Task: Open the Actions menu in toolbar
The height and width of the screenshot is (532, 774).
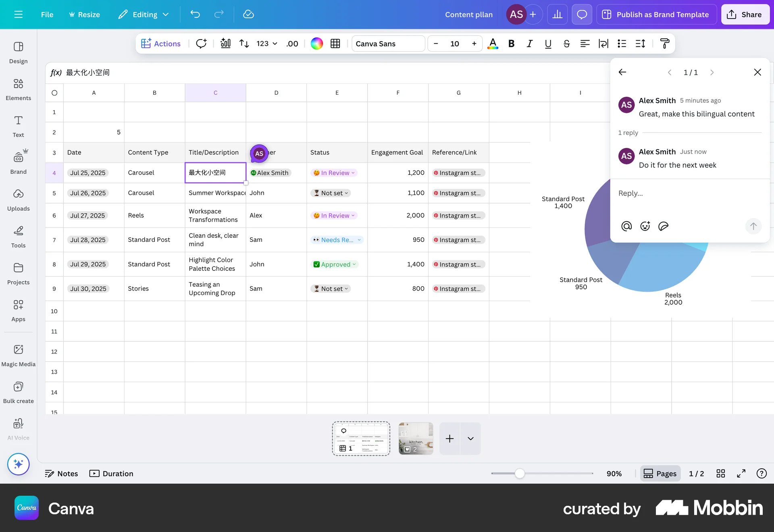Action: pyautogui.click(x=161, y=44)
